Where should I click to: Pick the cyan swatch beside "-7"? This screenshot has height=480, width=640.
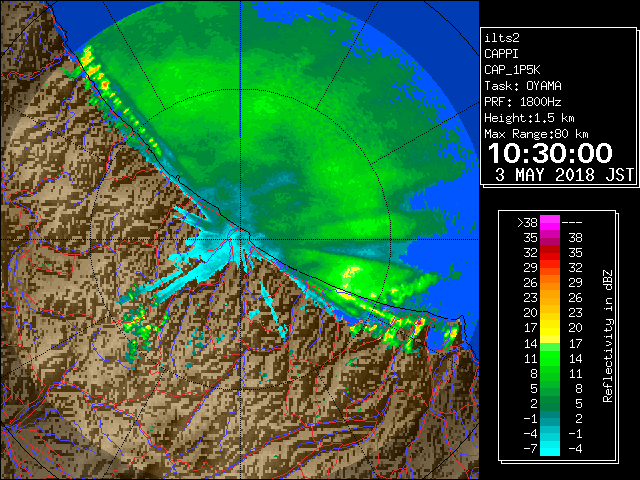(x=550, y=449)
